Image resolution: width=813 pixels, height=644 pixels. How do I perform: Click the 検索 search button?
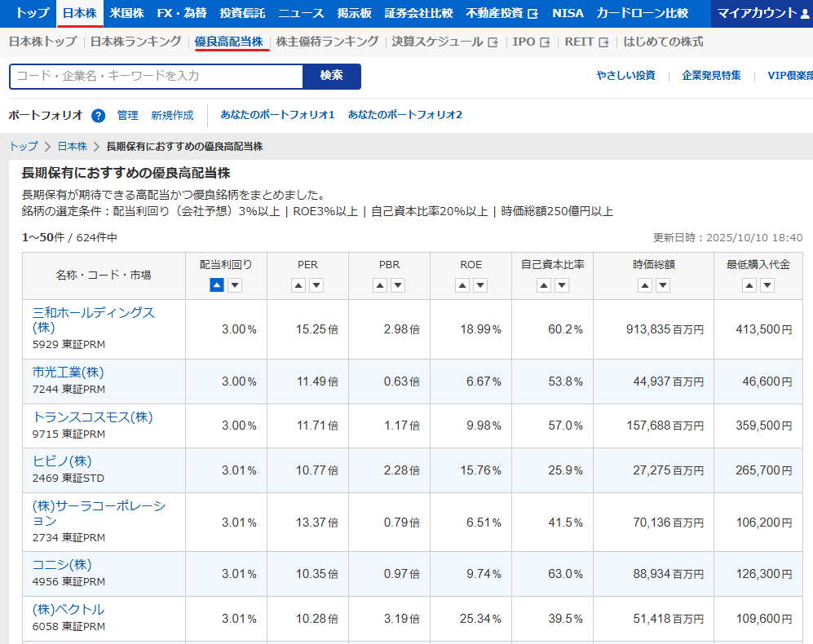331,76
